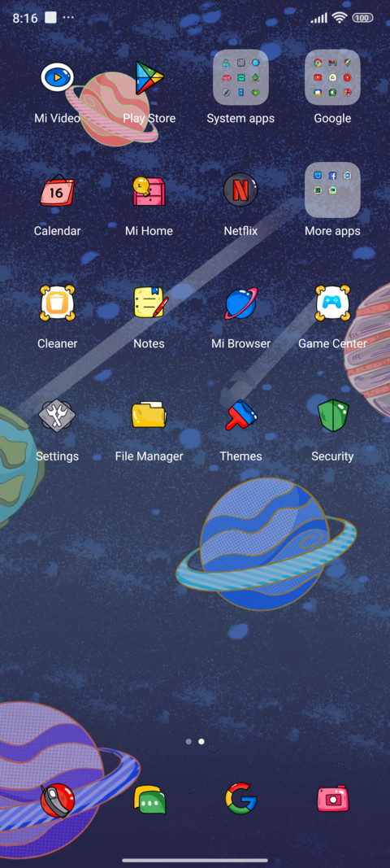
Task: Open Game Center
Action: point(332,303)
